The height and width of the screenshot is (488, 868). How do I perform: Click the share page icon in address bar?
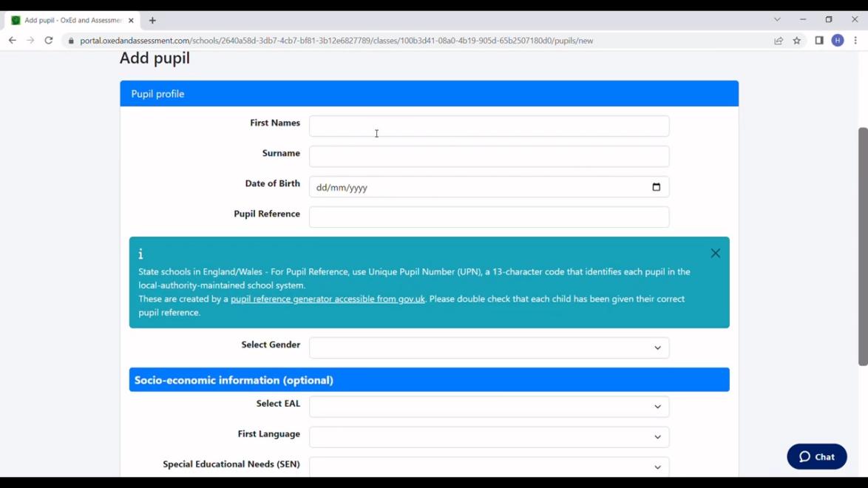[779, 41]
